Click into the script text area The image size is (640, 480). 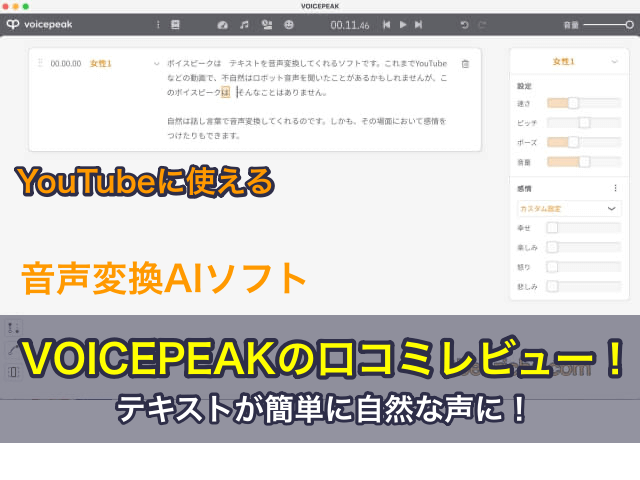coord(307,99)
